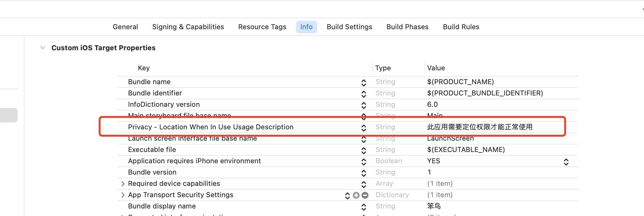Click key stepper on Privacy Location row
644x216 pixels.
(364, 128)
